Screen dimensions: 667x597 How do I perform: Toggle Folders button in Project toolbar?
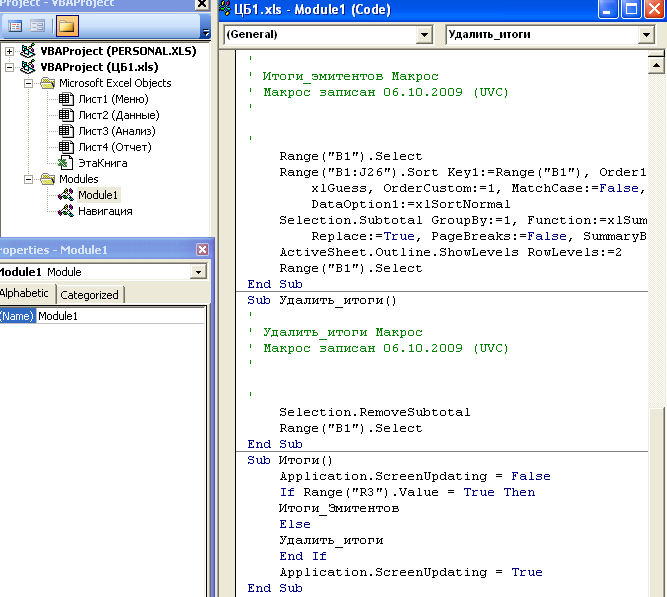[67, 26]
